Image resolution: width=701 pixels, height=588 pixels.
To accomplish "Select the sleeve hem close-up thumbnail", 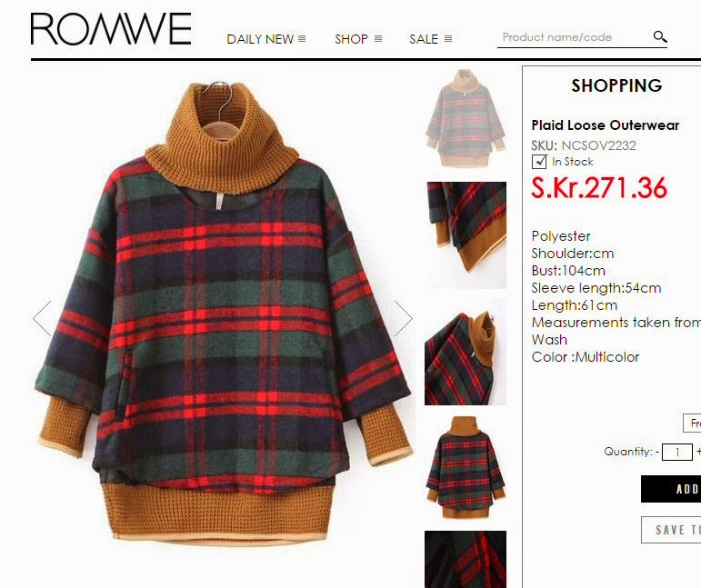I will point(466,235).
